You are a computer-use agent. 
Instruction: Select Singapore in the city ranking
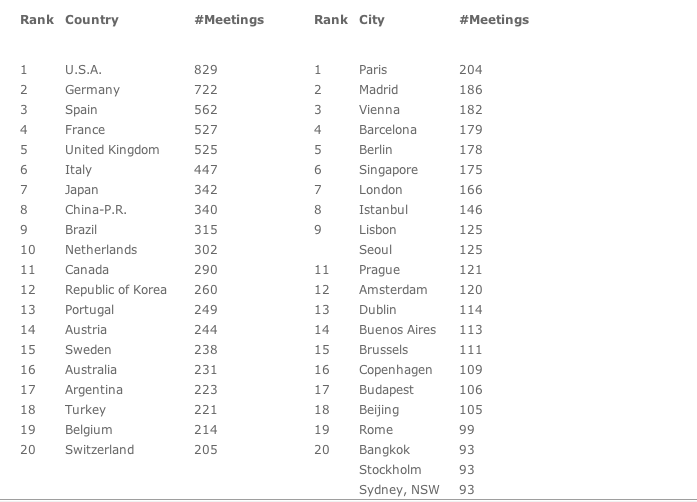coord(389,170)
